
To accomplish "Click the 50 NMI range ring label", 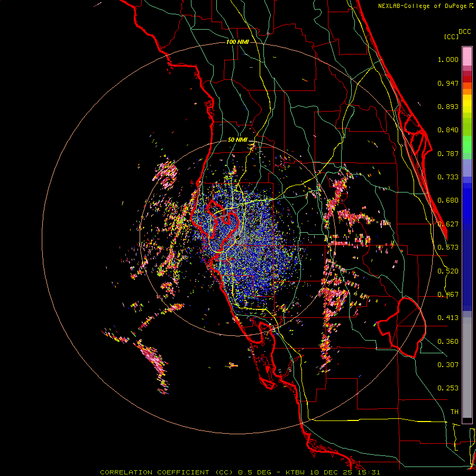I will pyautogui.click(x=237, y=140).
